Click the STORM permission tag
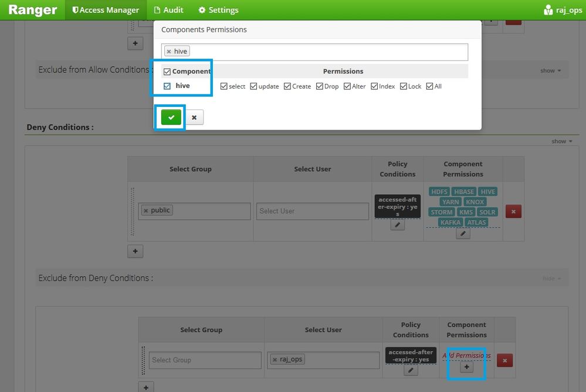The width and height of the screenshot is (586, 392). [x=441, y=212]
